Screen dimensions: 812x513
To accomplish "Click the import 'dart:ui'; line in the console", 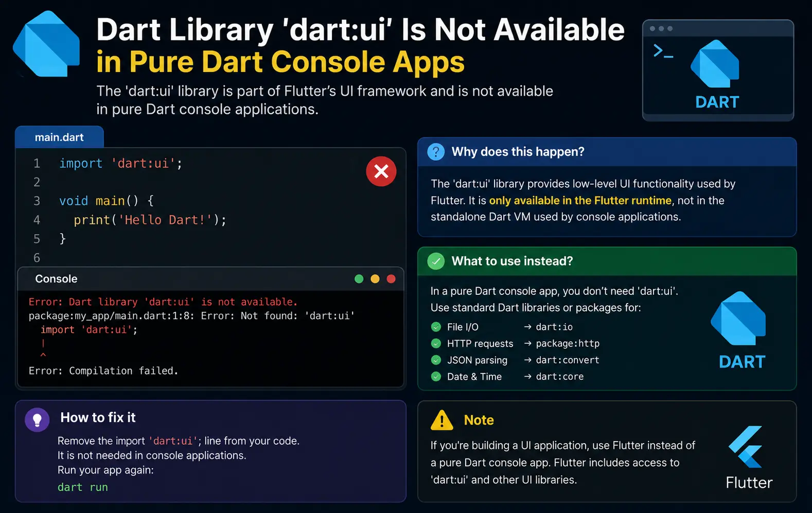I will [89, 330].
